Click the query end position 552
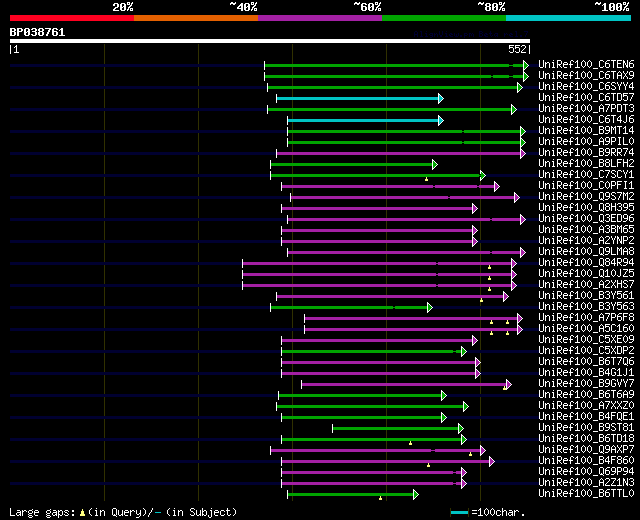This screenshot has width=640, height=520. coord(517,49)
